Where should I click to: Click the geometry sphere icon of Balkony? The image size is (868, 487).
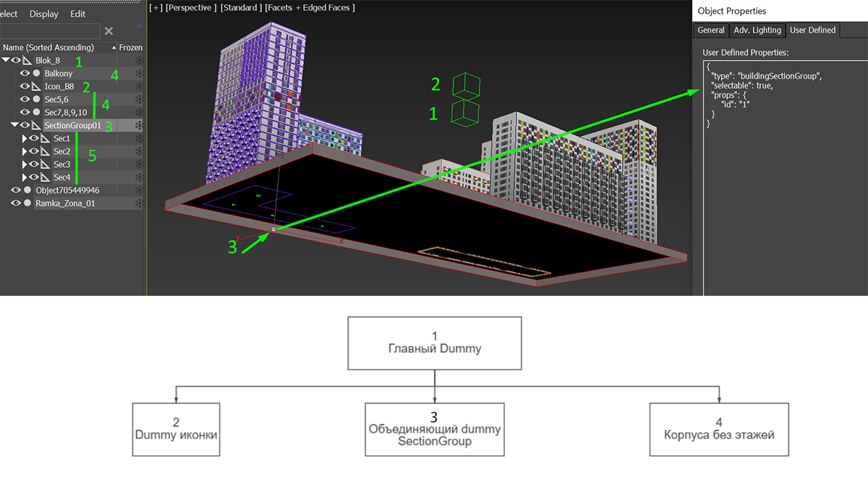pos(36,74)
